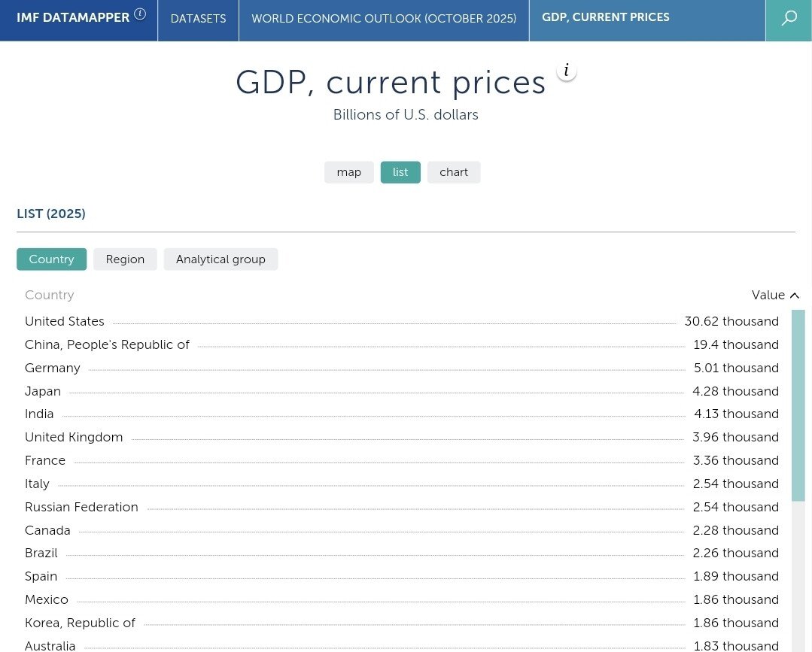Click the Country column header
This screenshot has height=652, width=812.
click(x=50, y=295)
